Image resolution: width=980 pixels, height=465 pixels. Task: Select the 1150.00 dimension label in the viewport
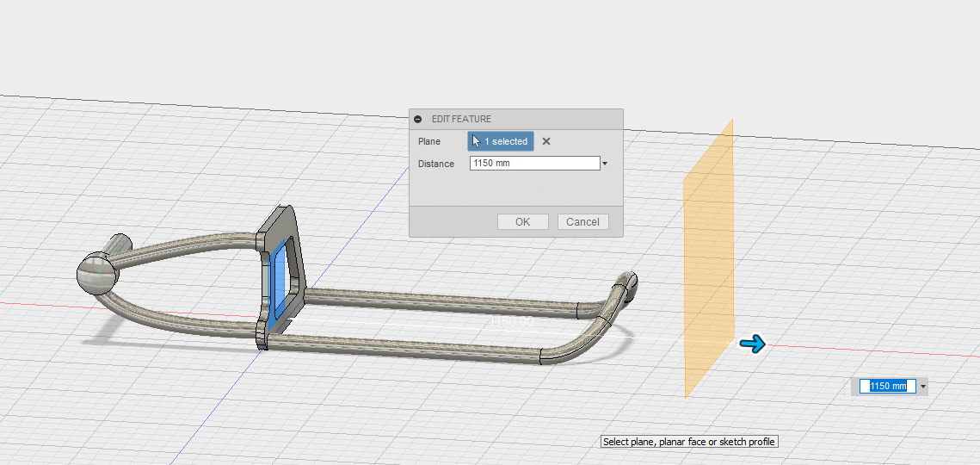pyautogui.click(x=512, y=320)
